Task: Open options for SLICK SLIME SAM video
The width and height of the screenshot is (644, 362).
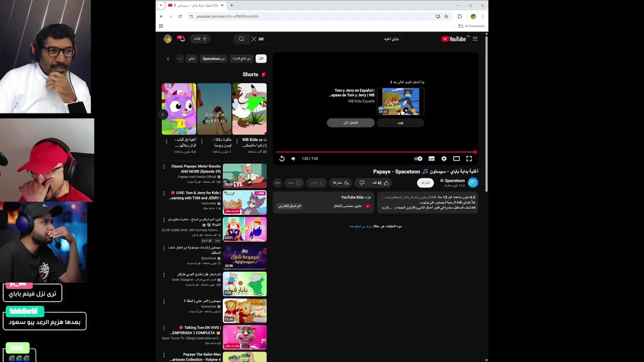Action: point(164,220)
